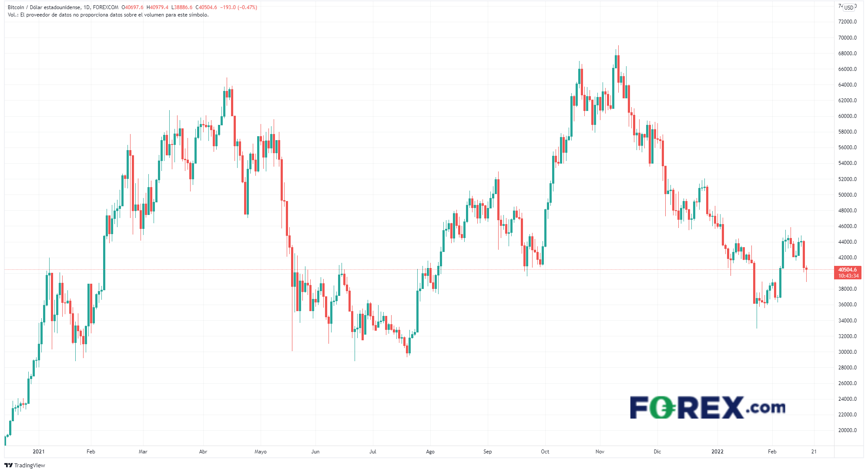The height and width of the screenshot is (473, 868).
Task: Click the 10:43:34 countdown timer label
Action: coord(848,276)
